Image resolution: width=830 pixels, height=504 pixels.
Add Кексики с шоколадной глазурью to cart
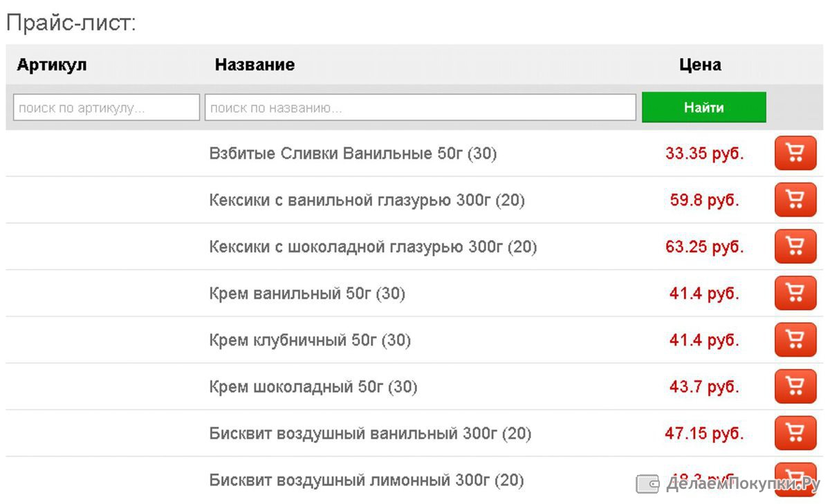coord(795,246)
